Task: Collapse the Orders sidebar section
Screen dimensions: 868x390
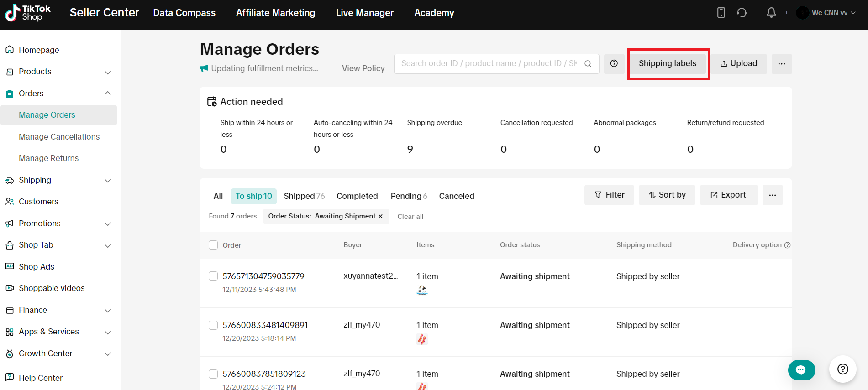Action: coord(108,94)
